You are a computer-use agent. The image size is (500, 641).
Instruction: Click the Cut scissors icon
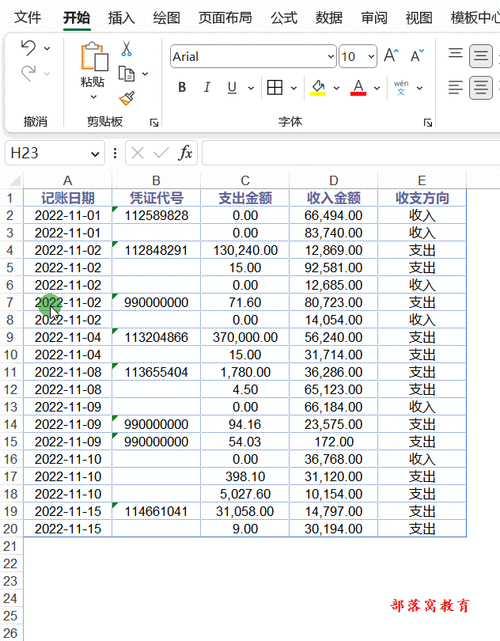(x=126, y=49)
